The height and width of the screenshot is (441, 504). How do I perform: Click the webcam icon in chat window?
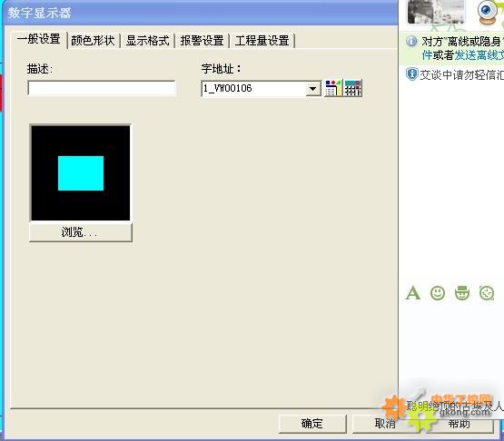point(488,12)
